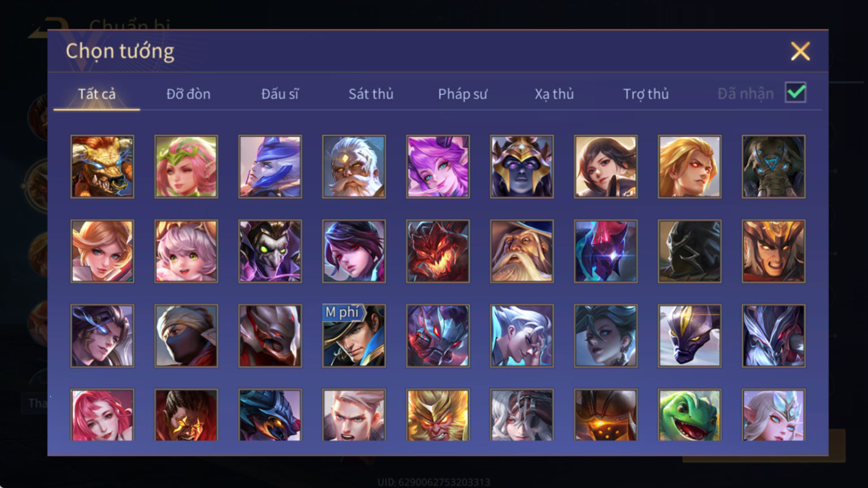This screenshot has width=868, height=488.
Task: Choose the hero with the free-trial tag
Action: [x=354, y=336]
